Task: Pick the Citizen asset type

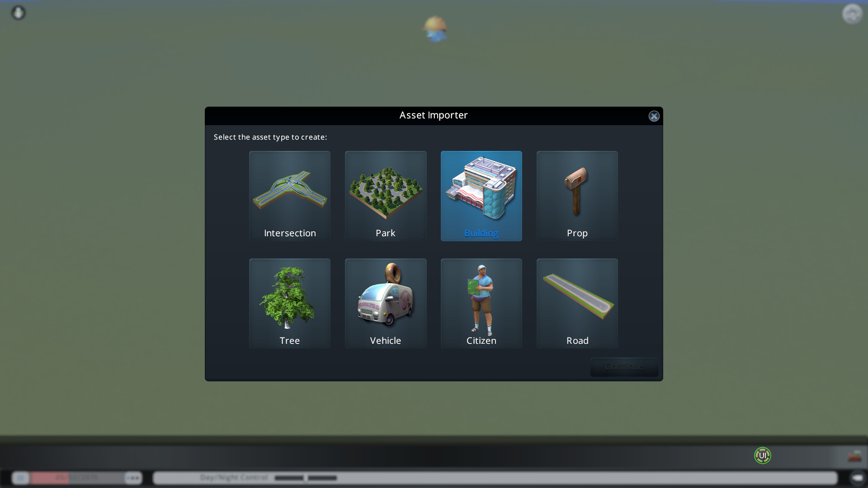Action: click(x=481, y=303)
